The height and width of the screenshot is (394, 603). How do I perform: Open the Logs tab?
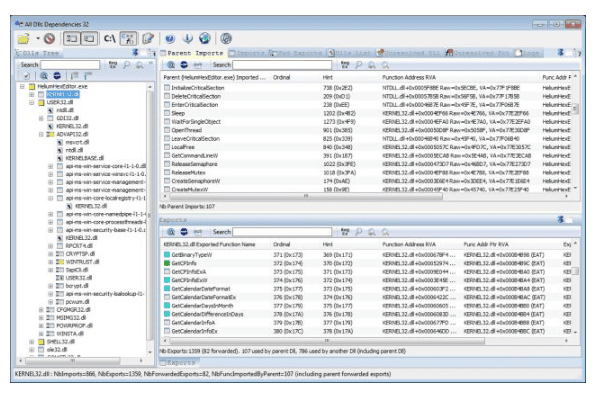coord(528,53)
